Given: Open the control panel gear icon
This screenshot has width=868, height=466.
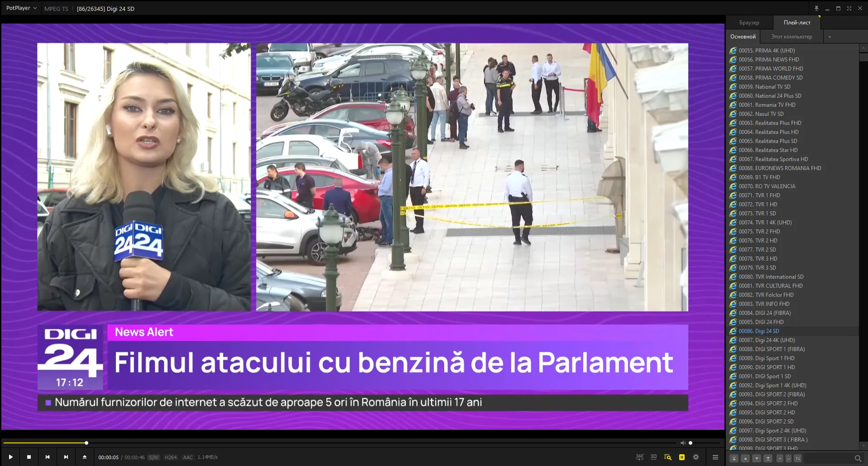Looking at the screenshot, I should click(x=696, y=457).
